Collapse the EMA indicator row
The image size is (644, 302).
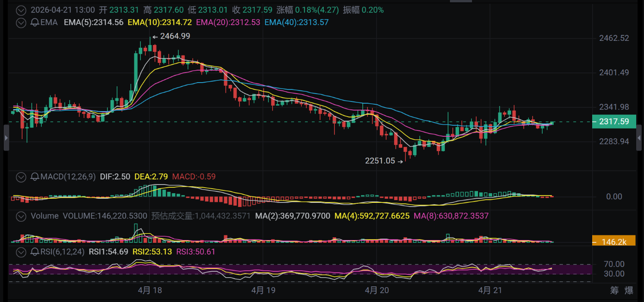(21, 22)
